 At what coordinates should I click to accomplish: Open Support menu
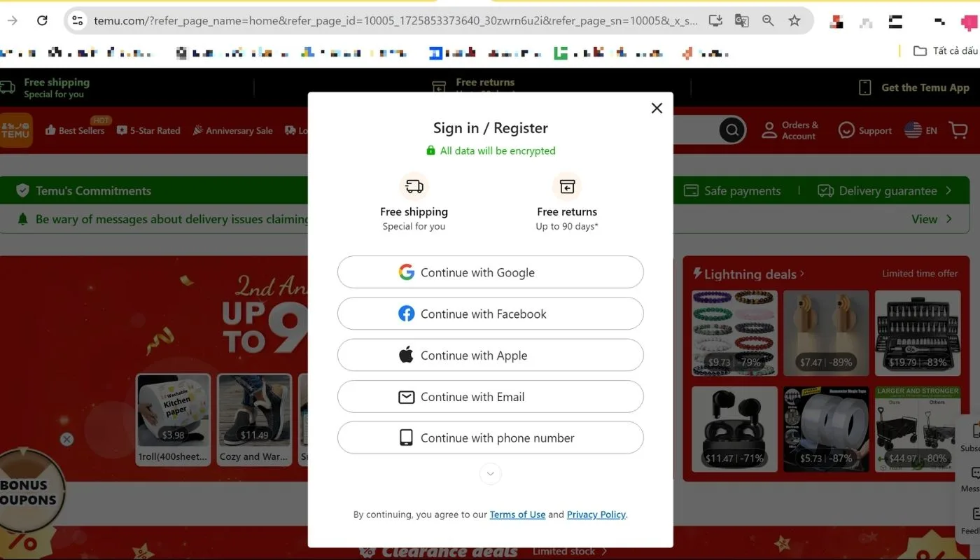click(865, 130)
